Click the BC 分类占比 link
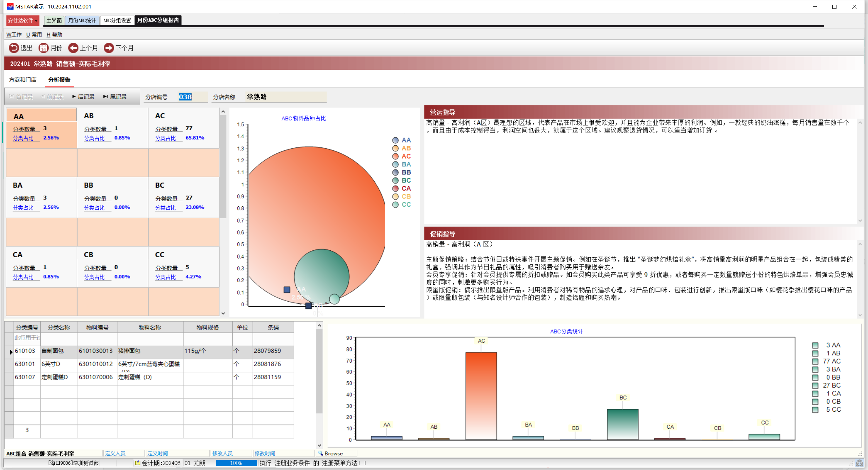The width and height of the screenshot is (868, 470). 165,208
